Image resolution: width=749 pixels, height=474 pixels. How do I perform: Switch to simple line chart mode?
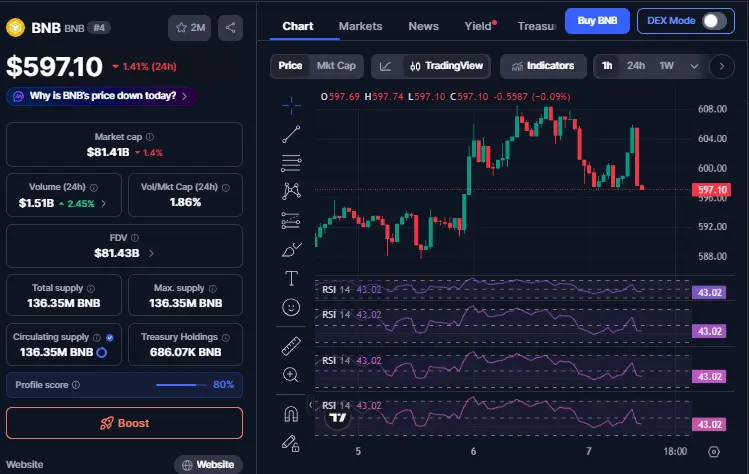click(385, 66)
